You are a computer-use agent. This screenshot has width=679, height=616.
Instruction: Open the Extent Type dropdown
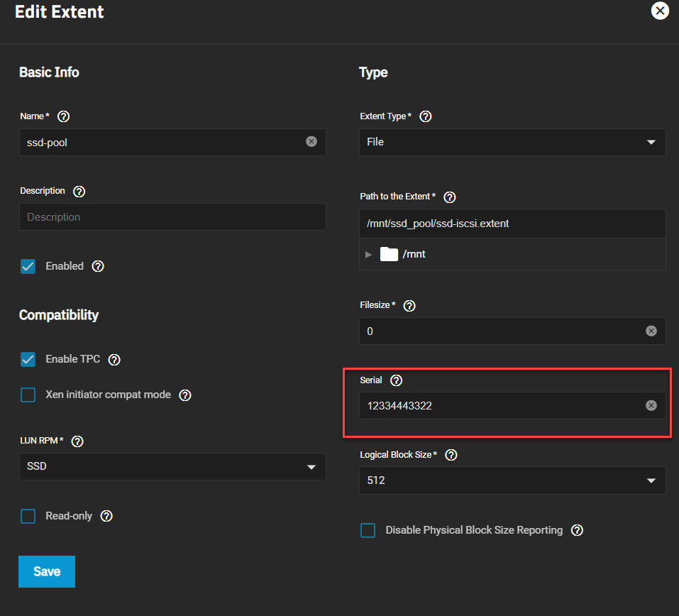pyautogui.click(x=512, y=142)
